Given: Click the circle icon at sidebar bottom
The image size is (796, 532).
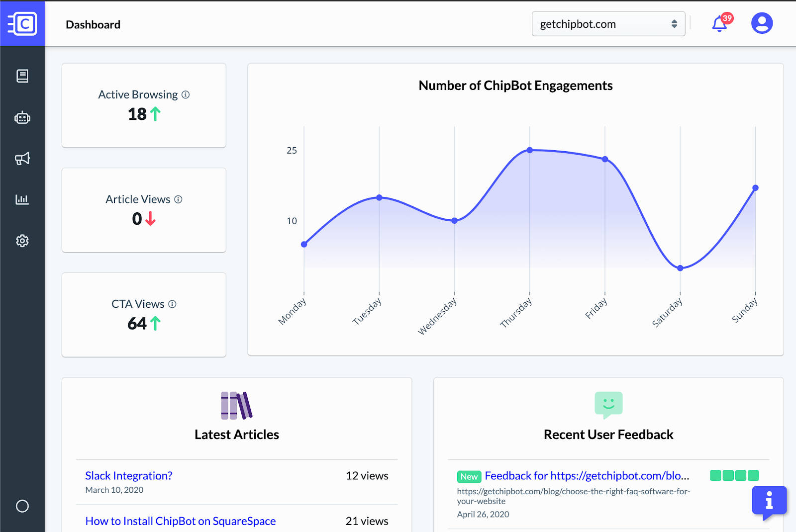Looking at the screenshot, I should coord(22,506).
